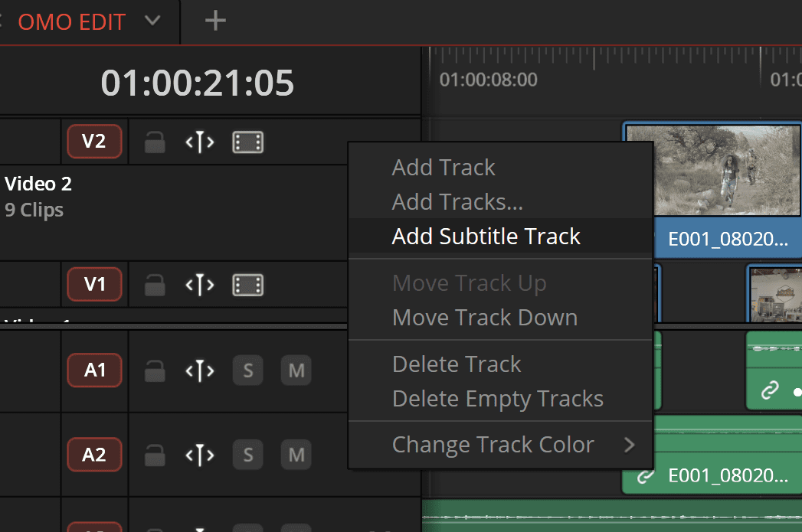Choose Add Tracks... from context menu
Viewport: 802px width, 532px height.
point(500,202)
